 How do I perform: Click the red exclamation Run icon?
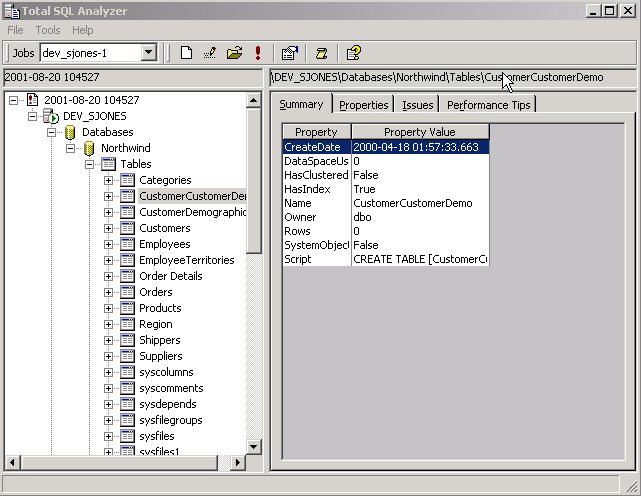click(258, 53)
